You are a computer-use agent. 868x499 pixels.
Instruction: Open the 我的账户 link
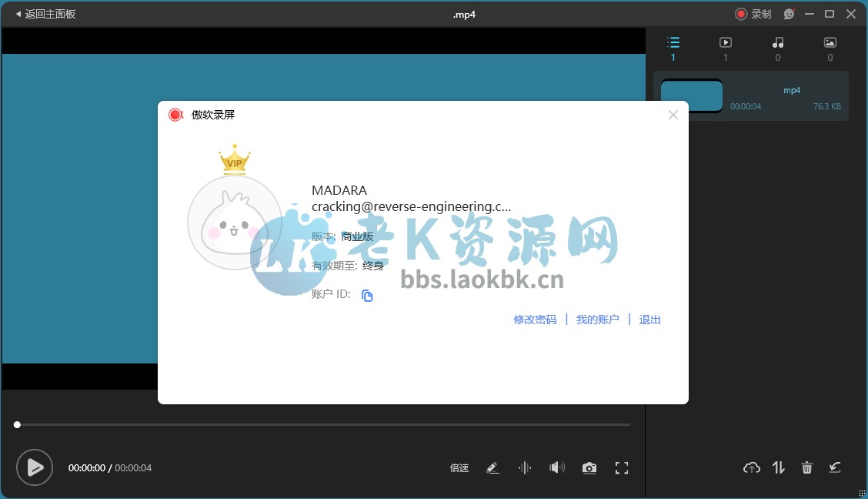597,320
